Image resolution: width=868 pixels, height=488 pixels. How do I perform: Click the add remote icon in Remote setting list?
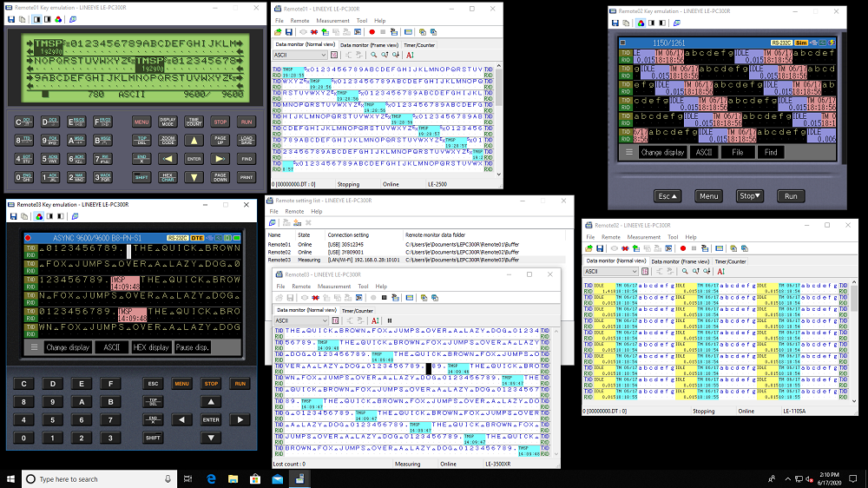coord(297,222)
